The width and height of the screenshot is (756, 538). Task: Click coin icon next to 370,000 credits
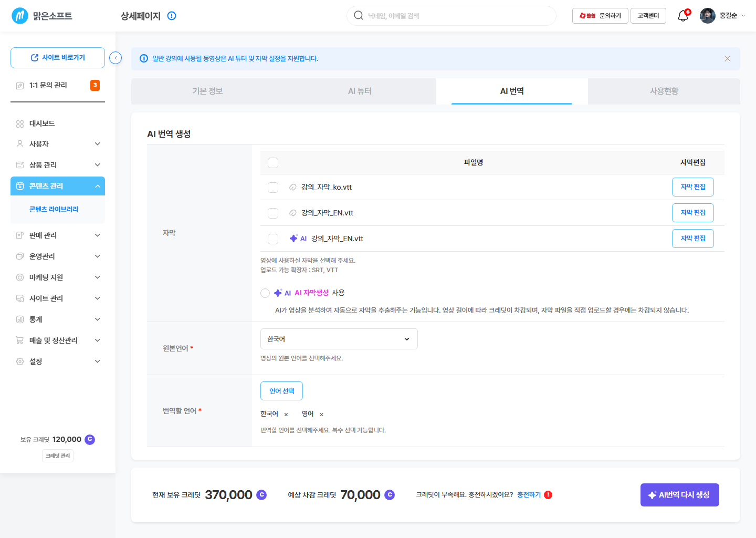click(261, 494)
